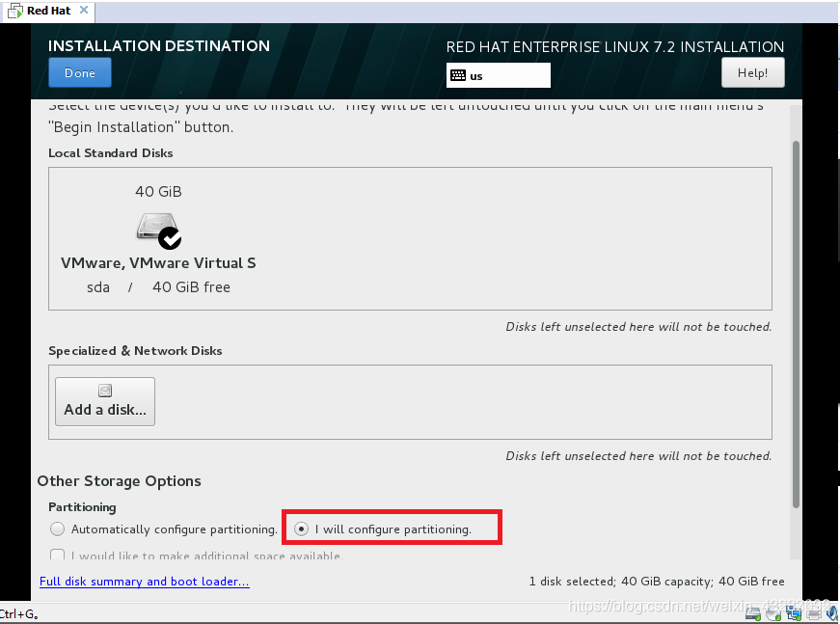Close the Red Hat VM tab
840x624 pixels.
point(84,11)
